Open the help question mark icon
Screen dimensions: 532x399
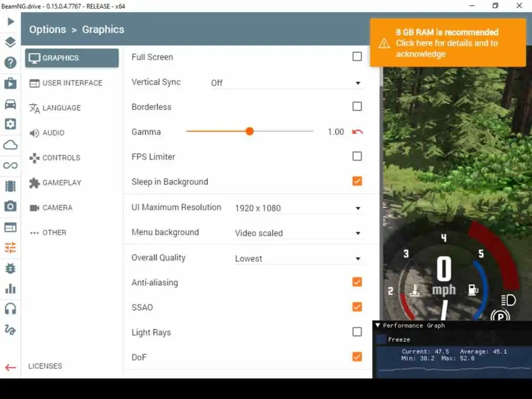click(10, 63)
